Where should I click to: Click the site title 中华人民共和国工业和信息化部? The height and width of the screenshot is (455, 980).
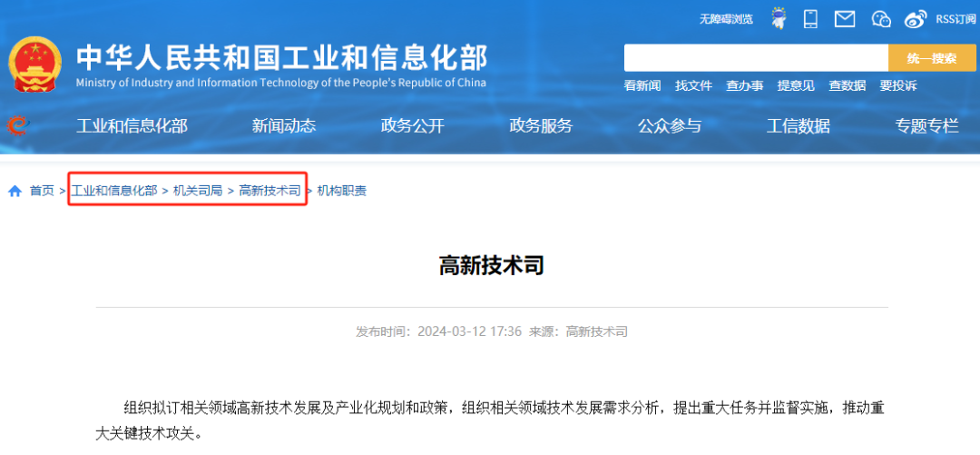click(281, 58)
